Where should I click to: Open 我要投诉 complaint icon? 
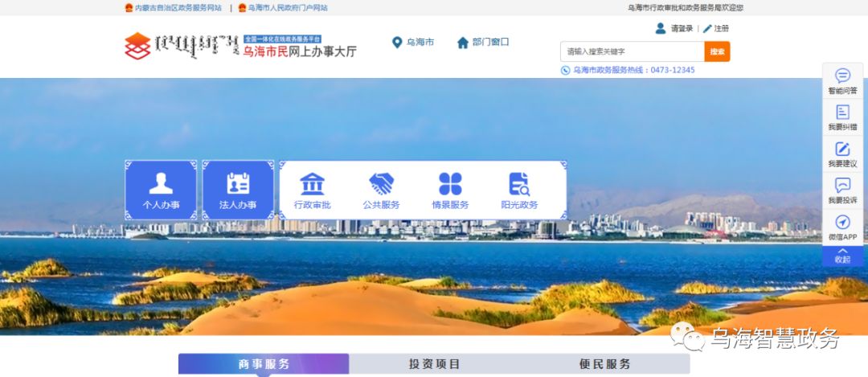point(842,185)
